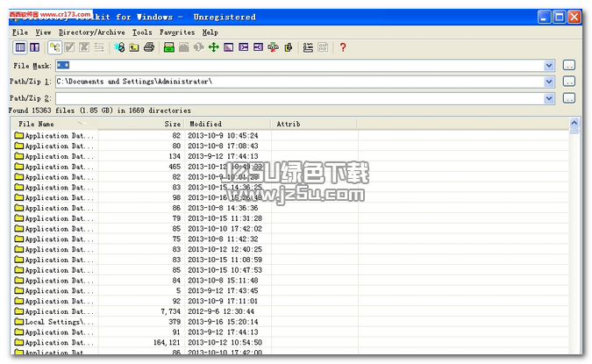Sort by the Attrib column header
This screenshot has height=364, width=592.
tap(314, 124)
